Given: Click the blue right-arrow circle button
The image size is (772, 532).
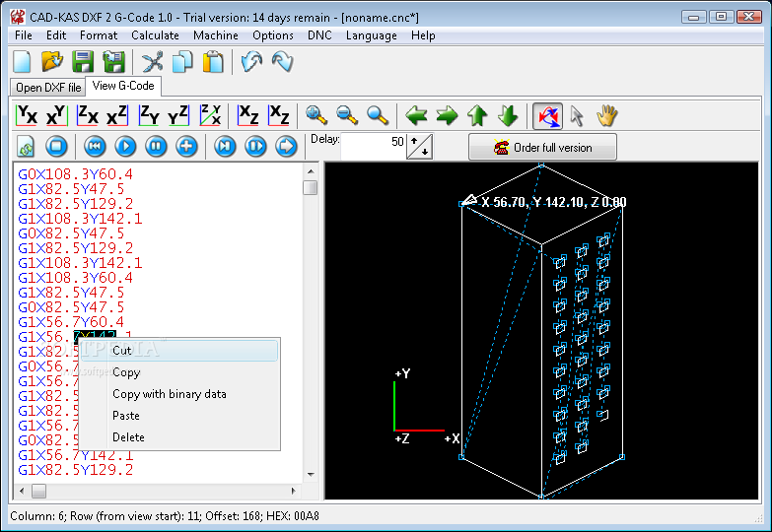Looking at the screenshot, I should click(x=286, y=146).
